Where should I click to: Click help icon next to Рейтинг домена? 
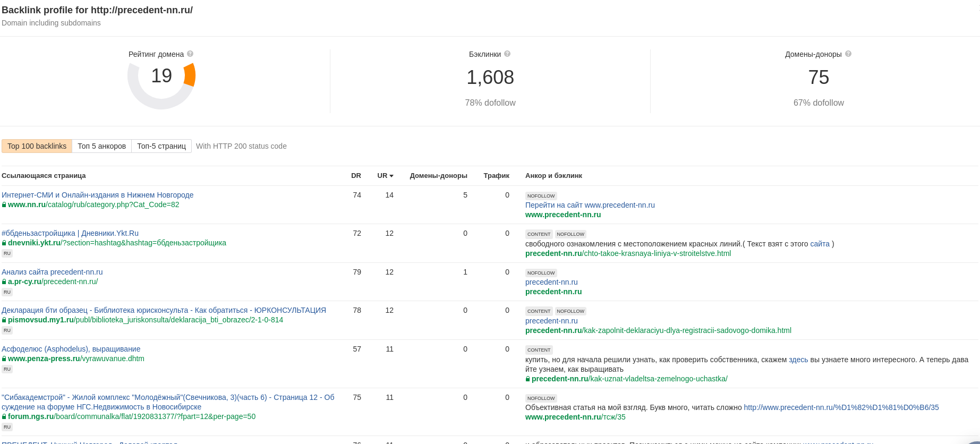tap(190, 54)
